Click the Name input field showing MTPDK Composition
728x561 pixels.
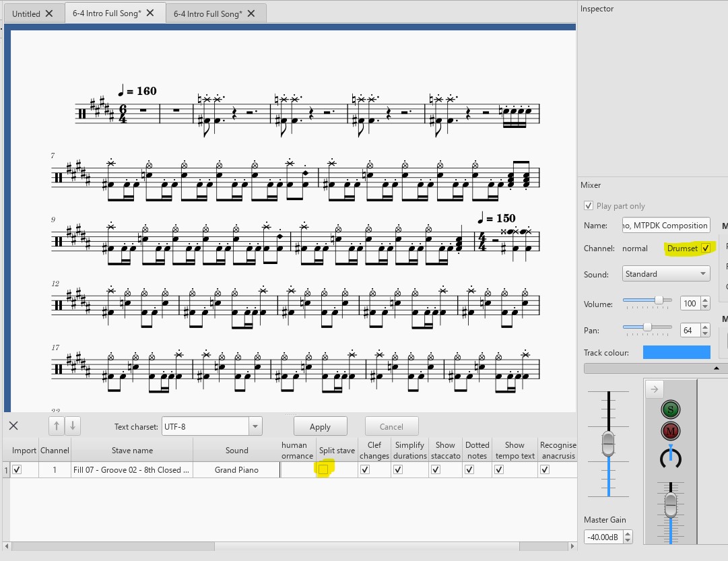click(x=665, y=225)
